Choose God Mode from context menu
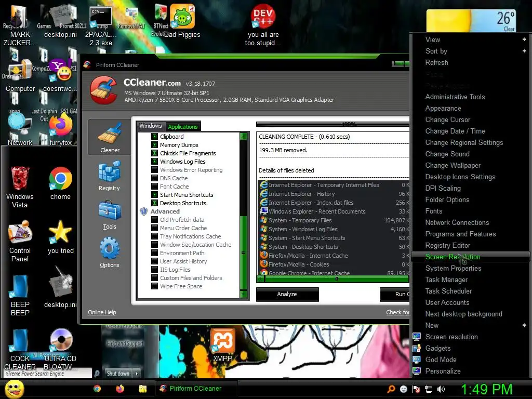The image size is (532, 399). click(x=441, y=360)
